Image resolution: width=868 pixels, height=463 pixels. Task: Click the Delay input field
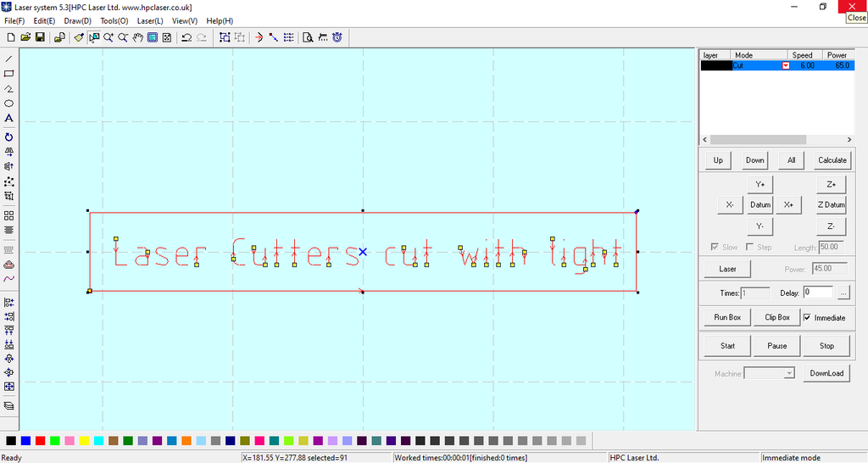(x=818, y=293)
